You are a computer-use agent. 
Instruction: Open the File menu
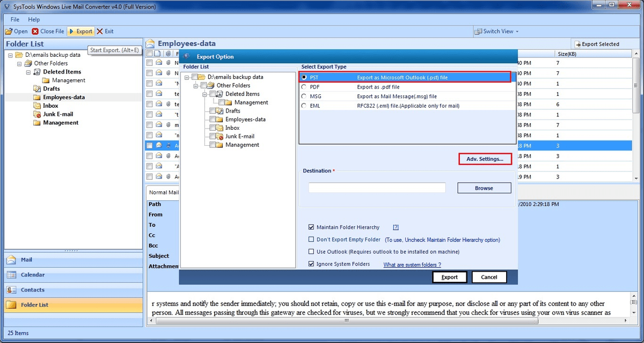14,19
